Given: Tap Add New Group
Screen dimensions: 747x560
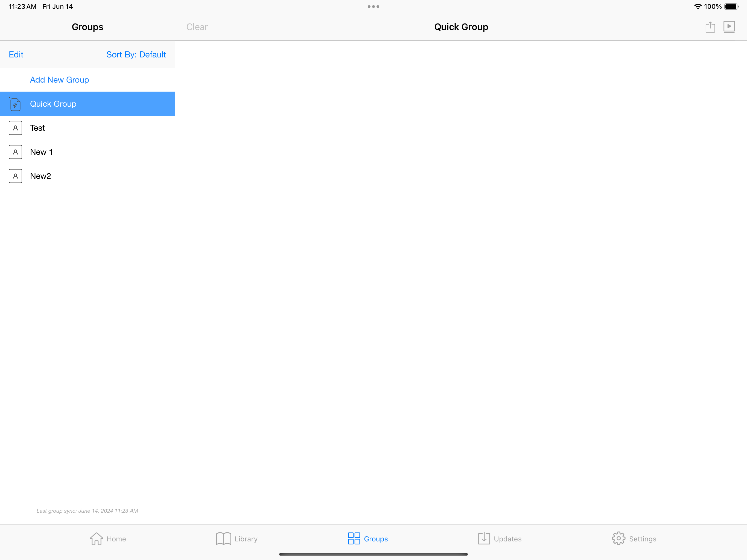Looking at the screenshot, I should click(59, 80).
